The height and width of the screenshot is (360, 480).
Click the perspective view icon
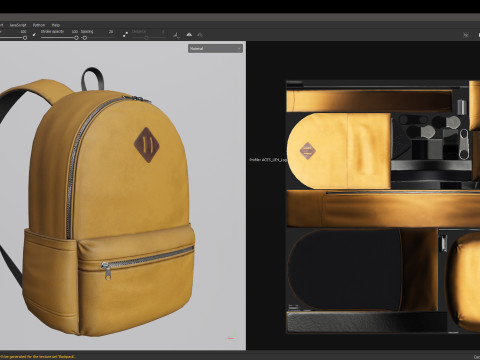[x=189, y=34]
